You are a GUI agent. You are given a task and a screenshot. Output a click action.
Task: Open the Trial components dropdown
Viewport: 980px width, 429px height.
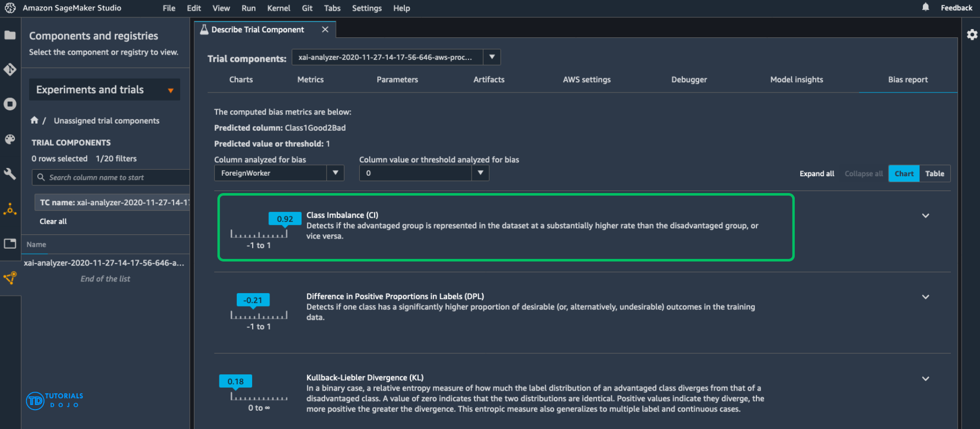(x=492, y=57)
